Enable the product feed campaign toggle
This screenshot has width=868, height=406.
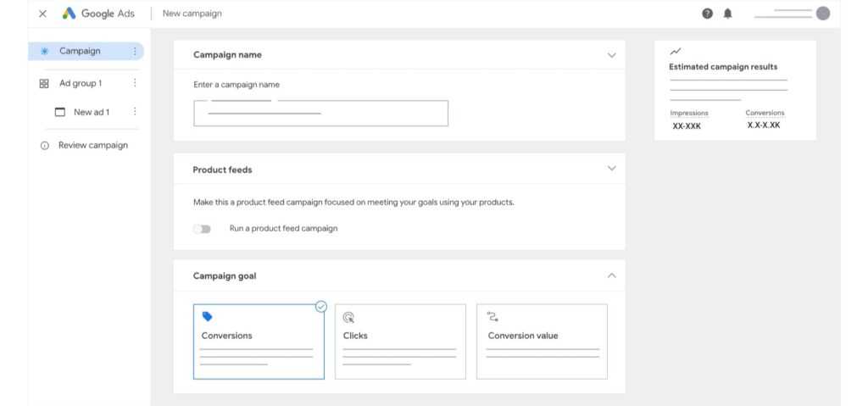202,229
